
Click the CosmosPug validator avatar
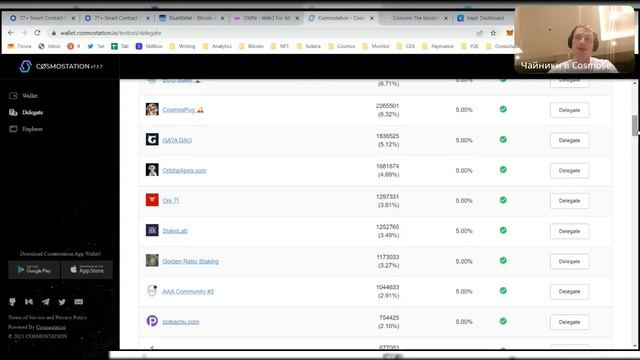pos(152,109)
